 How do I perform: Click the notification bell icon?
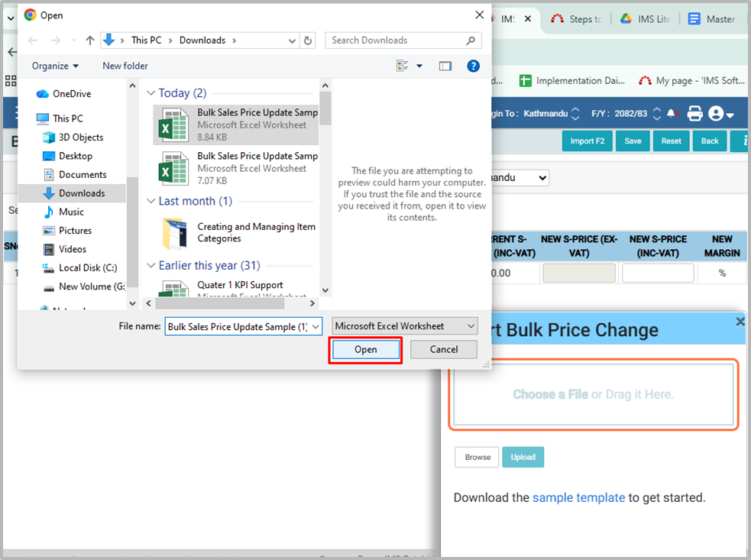click(672, 114)
